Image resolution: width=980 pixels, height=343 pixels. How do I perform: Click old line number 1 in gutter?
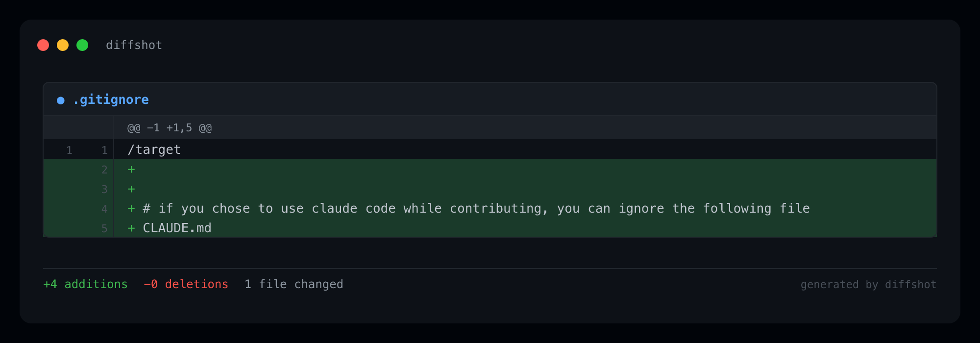69,150
